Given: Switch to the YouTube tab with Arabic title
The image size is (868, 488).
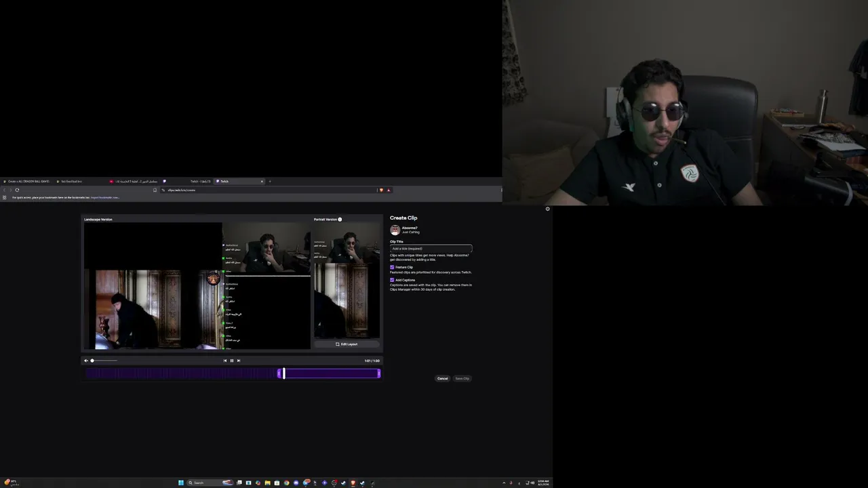Looking at the screenshot, I should pyautogui.click(x=134, y=181).
